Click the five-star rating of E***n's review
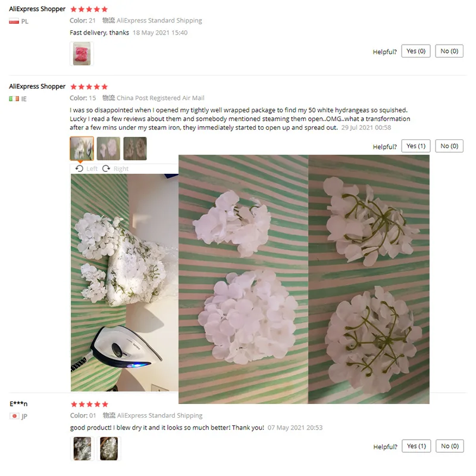The width and height of the screenshot is (476, 476). pyautogui.click(x=89, y=404)
